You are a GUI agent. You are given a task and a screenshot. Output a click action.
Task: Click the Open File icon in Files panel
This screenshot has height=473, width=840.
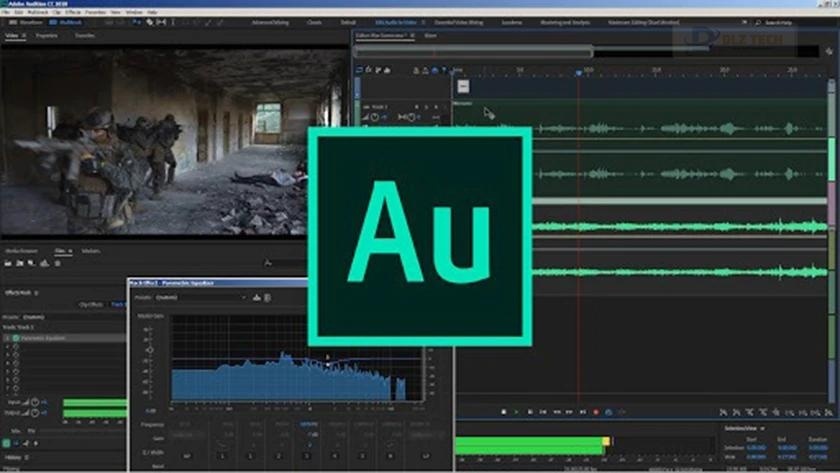click(8, 263)
